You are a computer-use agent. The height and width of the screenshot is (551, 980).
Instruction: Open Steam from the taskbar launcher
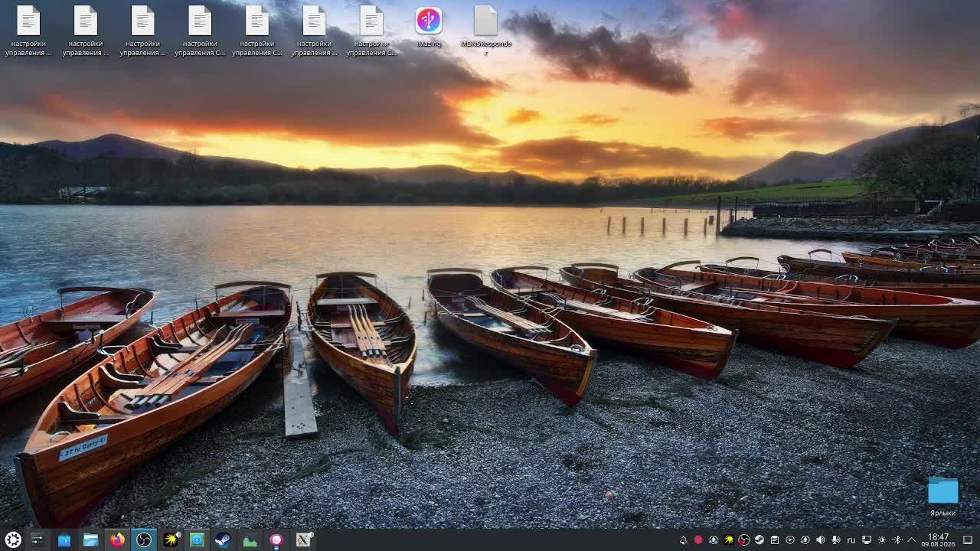pyautogui.click(x=223, y=540)
